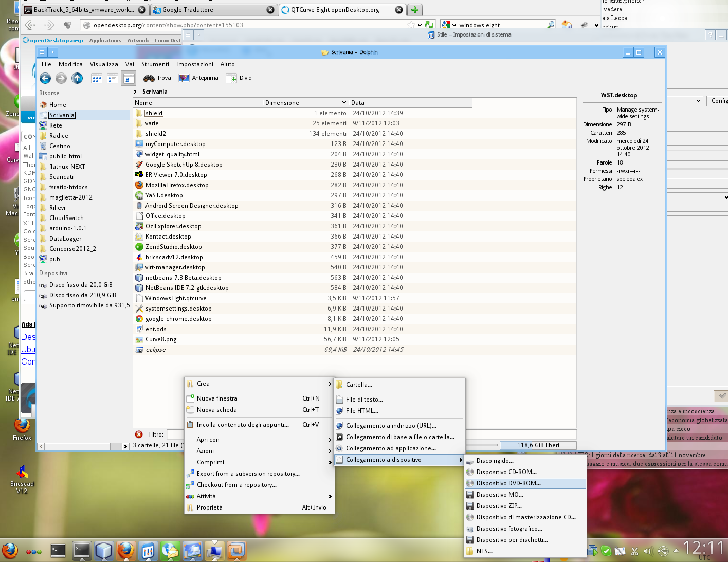The image size is (728, 562).
Task: Open new browser tab plus button
Action: tap(415, 10)
